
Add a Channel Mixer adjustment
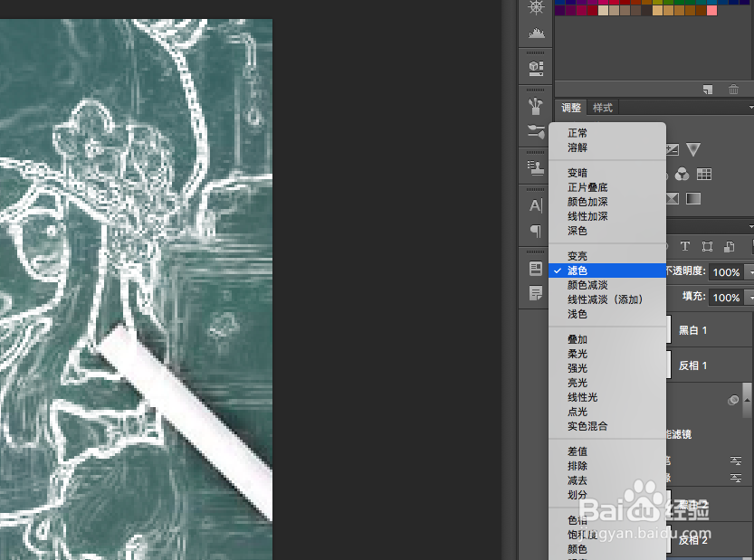pos(682,174)
